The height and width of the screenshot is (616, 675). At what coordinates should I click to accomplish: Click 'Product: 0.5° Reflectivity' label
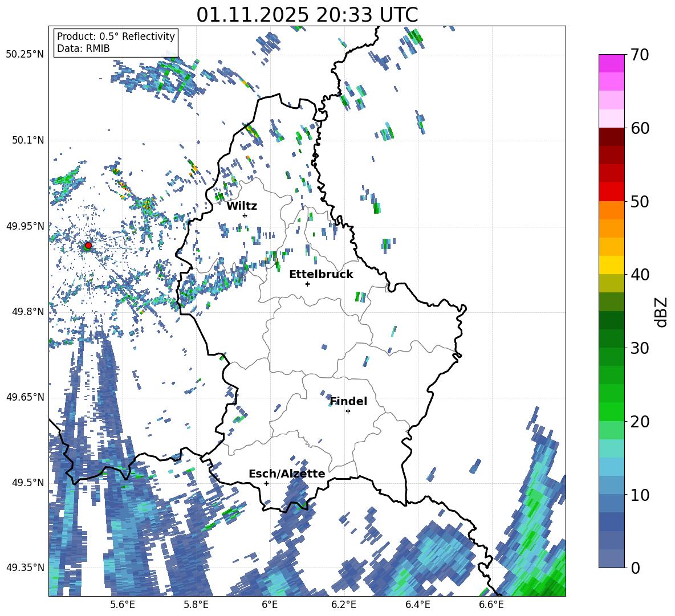click(116, 36)
